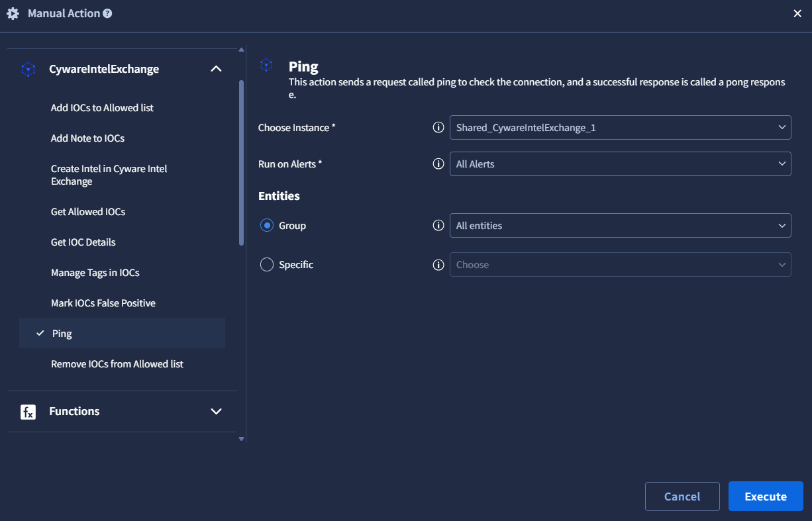Viewport: 812px width, 521px height.
Task: Select the Specific radio button
Action: click(267, 265)
